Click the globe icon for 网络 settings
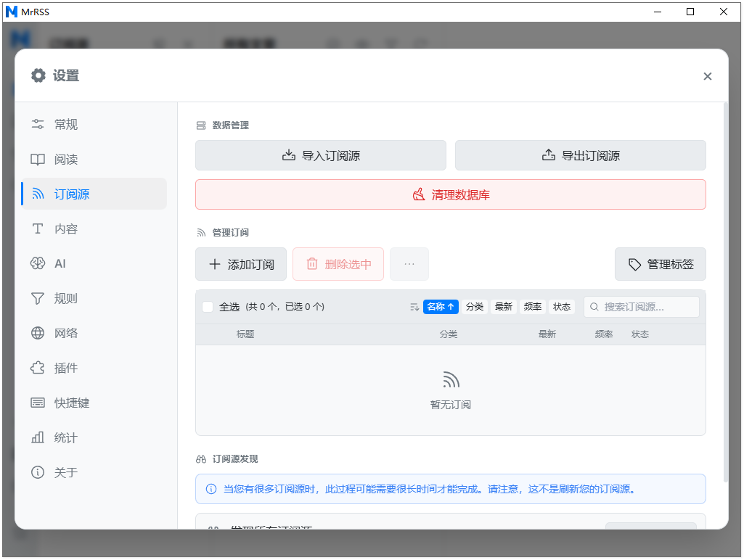Viewport: 744px width, 560px height. pos(38,333)
